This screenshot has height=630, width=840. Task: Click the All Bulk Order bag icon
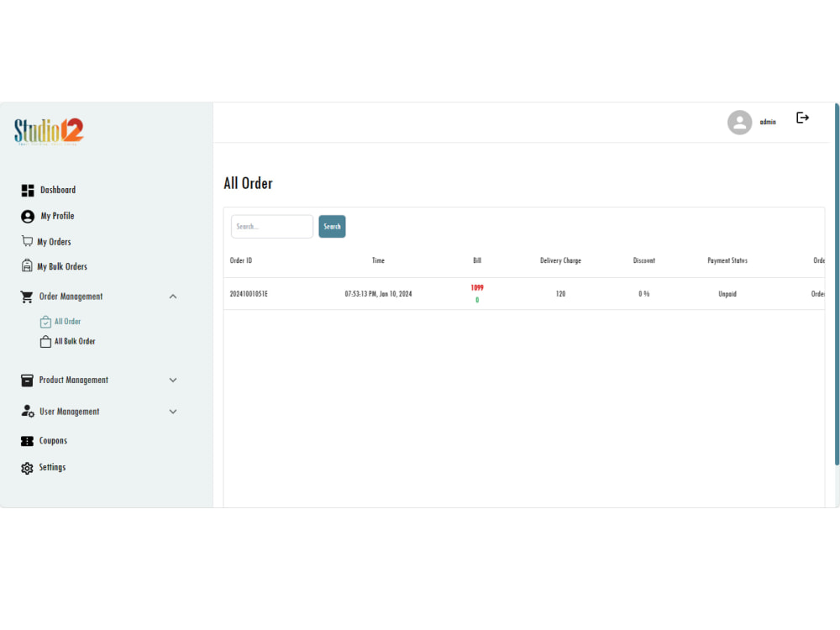pos(45,341)
